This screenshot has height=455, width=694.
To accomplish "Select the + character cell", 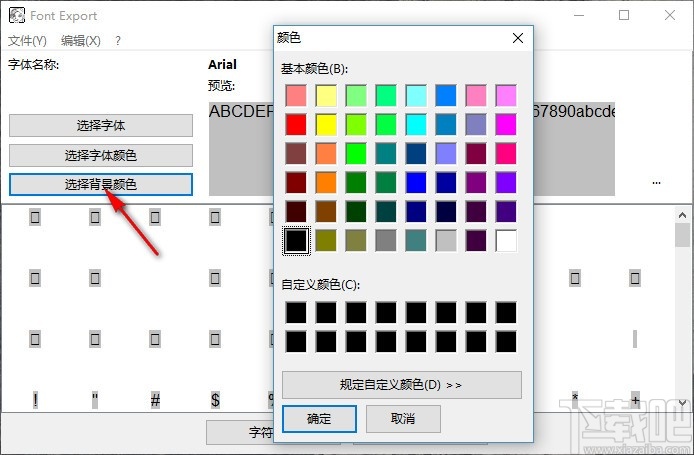I will coord(635,400).
